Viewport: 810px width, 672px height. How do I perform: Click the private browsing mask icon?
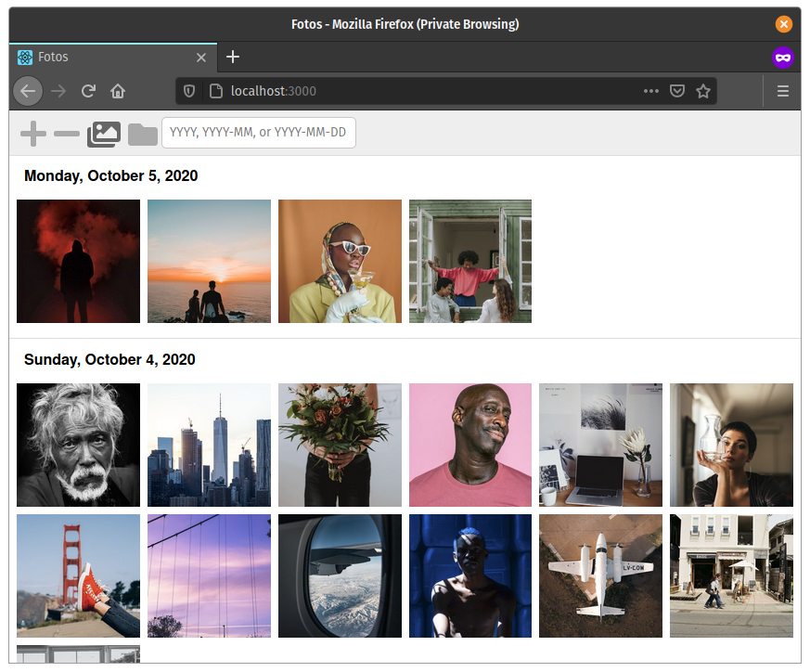[x=782, y=57]
